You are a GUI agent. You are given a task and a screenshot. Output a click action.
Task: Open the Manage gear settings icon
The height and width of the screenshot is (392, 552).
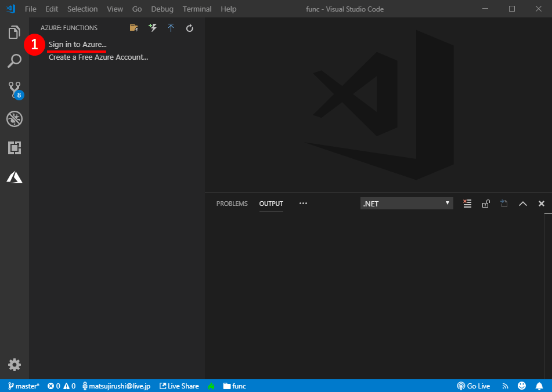pos(15,365)
